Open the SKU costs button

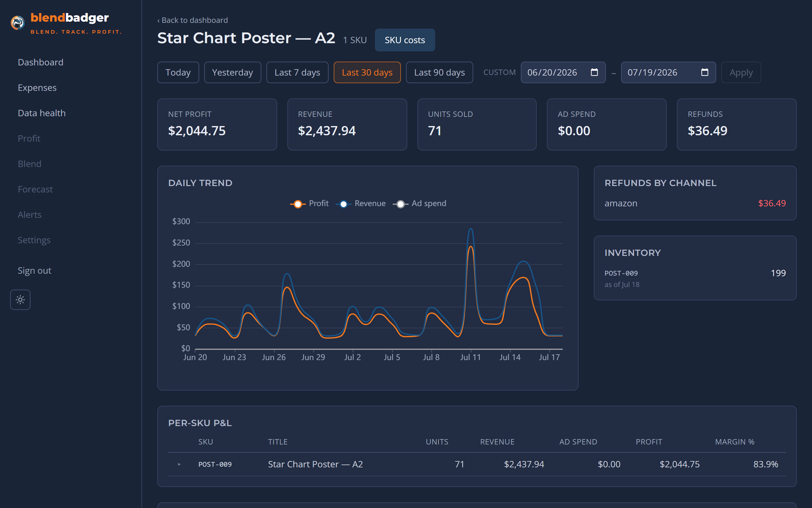(x=405, y=40)
